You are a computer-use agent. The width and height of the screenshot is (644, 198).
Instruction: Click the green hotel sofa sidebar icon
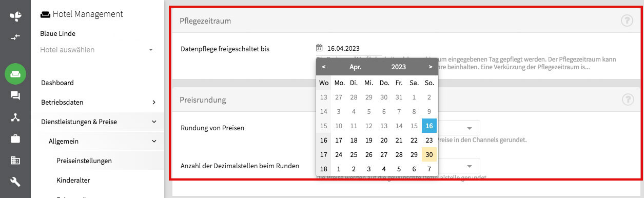(15, 74)
